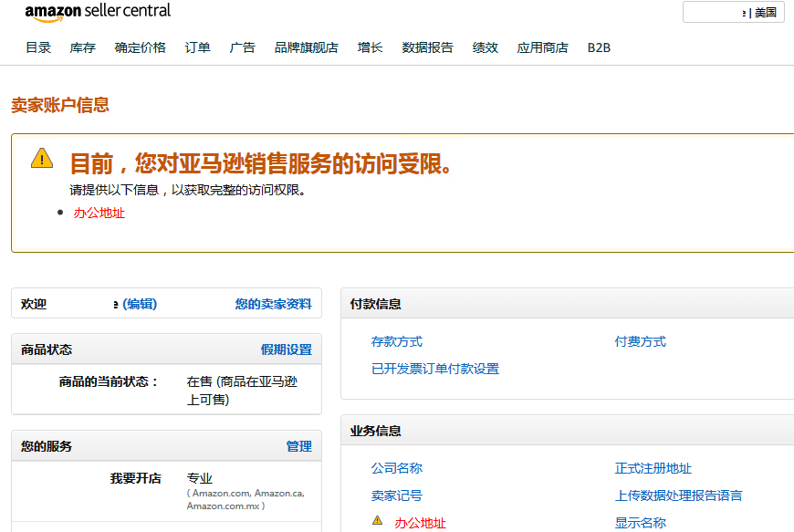This screenshot has width=794, height=532.
Task: Open 正式注册地址 link
Action: pyautogui.click(x=653, y=468)
